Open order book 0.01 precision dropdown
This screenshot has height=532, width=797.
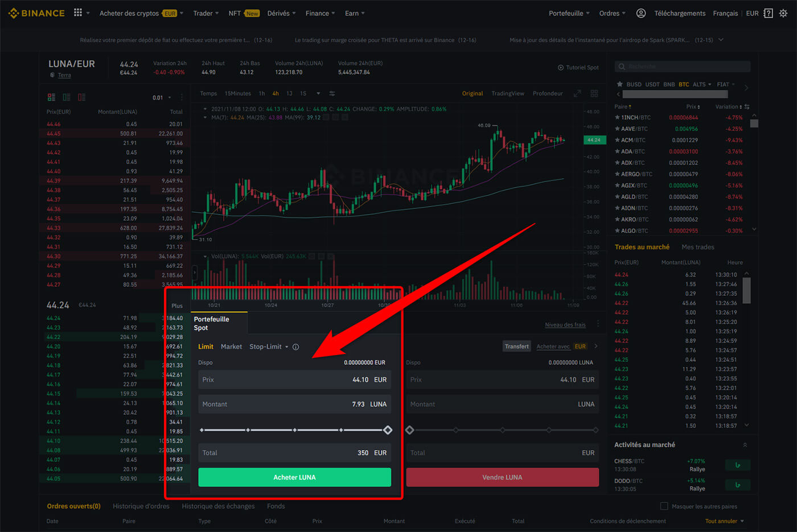[x=162, y=97]
